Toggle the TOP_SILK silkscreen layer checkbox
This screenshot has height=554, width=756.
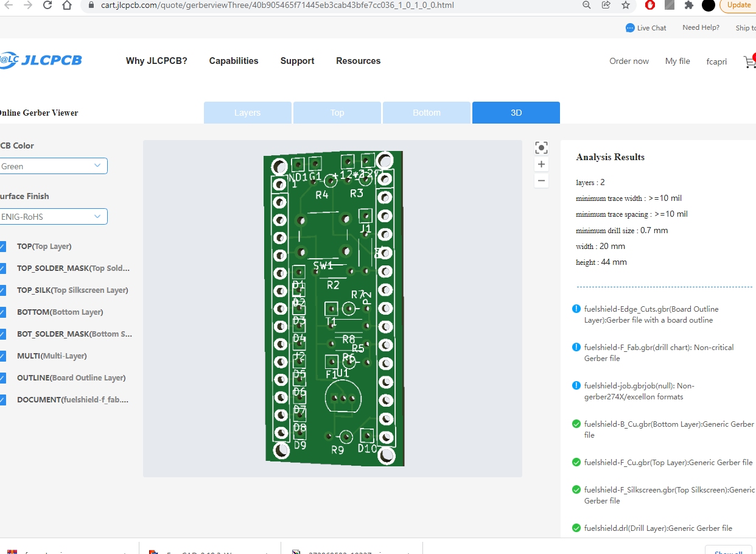click(x=2, y=290)
